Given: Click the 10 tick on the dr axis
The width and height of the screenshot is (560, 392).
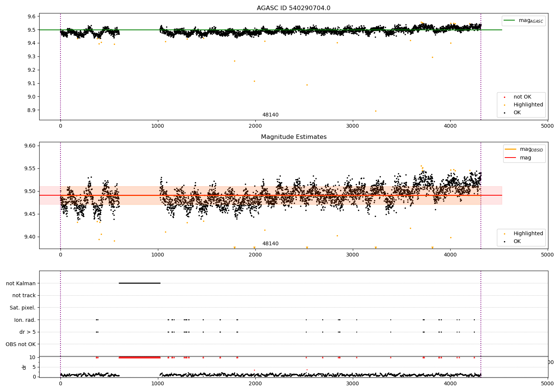Looking at the screenshot, I should [33, 357].
